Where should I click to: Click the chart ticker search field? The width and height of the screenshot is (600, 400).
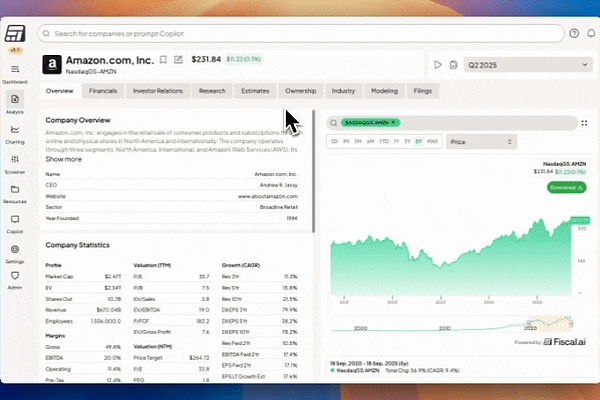point(452,123)
